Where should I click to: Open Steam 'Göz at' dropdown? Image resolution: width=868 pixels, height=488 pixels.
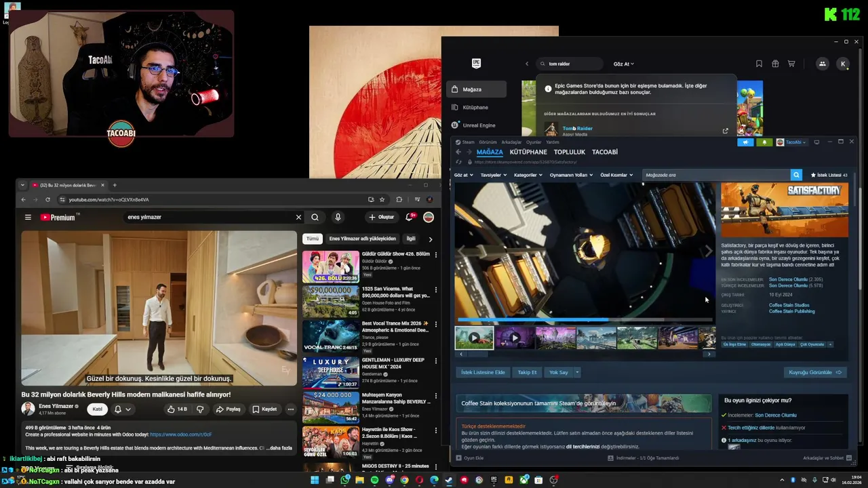463,175
